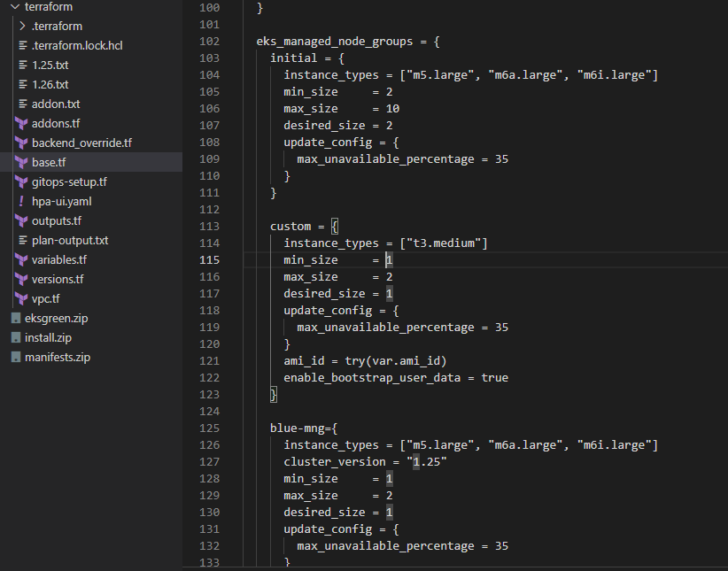
Task: Click 'try(var.ami_id)' expression
Action: coord(396,361)
